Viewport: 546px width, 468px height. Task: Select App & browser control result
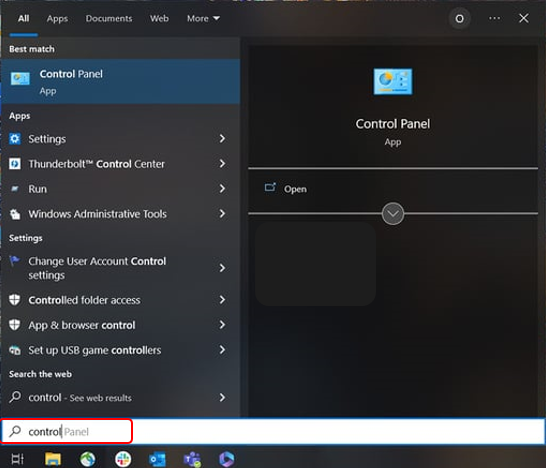[120, 325]
